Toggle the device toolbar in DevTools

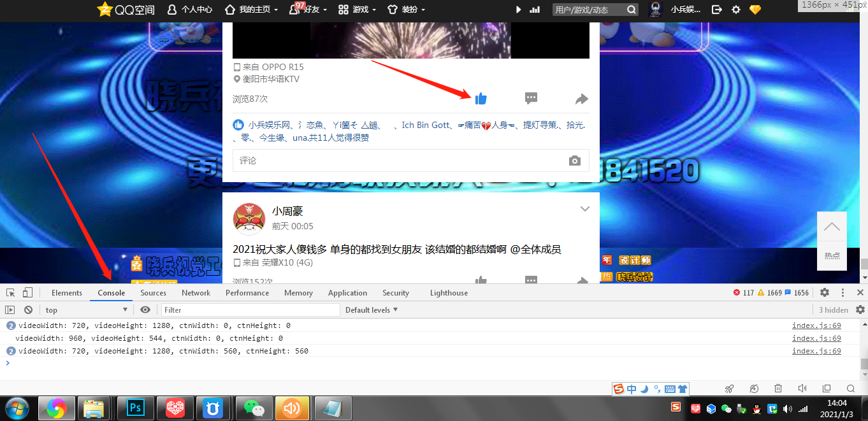pos(27,292)
